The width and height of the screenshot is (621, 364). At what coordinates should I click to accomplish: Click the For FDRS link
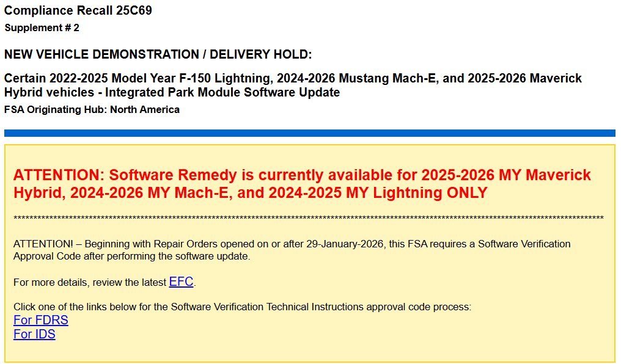pos(40,319)
